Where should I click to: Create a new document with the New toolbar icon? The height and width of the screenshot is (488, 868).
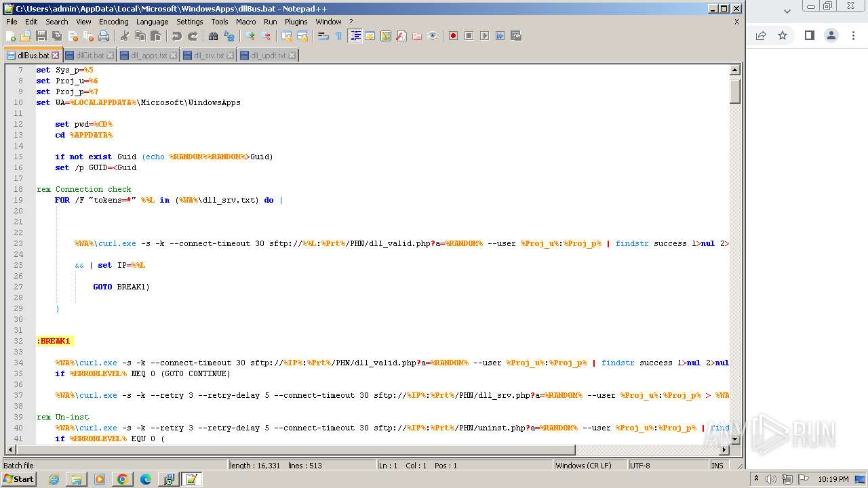pos(11,36)
